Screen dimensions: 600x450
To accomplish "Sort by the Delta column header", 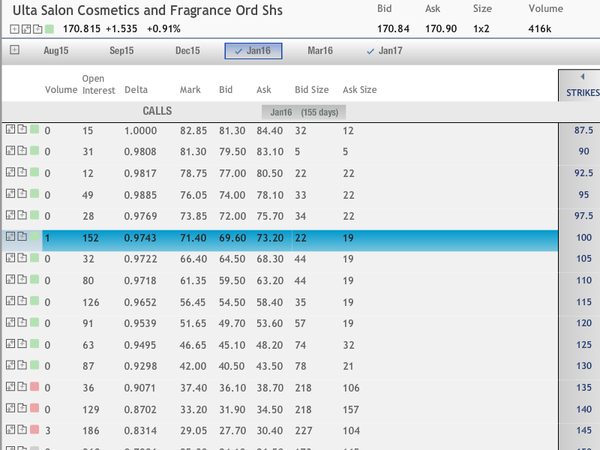I will (136, 90).
